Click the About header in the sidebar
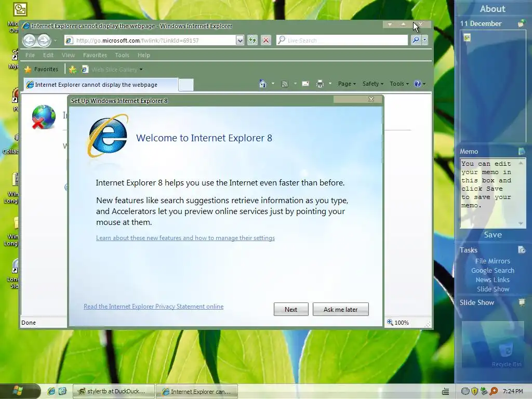This screenshot has width=532, height=399. coord(493,9)
